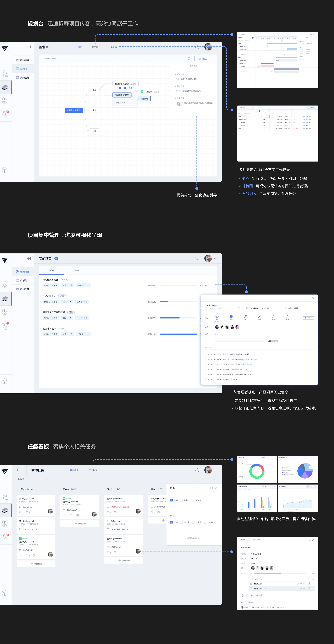Screen dimensions: 334x644
Task: Open three-dot menu on first 收到的 task card
Action: [x=51, y=499]
